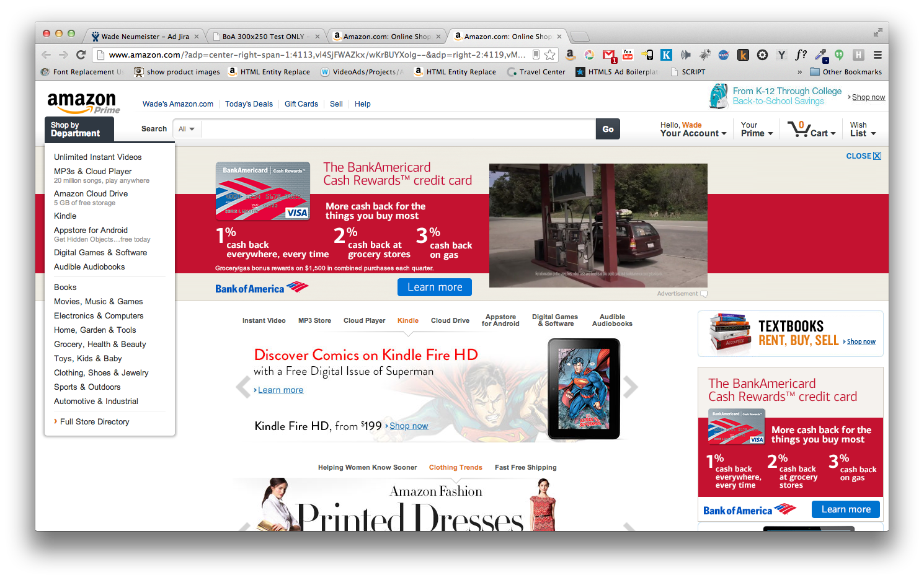
Task: Open the 'All' search category dropdown
Action: (186, 129)
